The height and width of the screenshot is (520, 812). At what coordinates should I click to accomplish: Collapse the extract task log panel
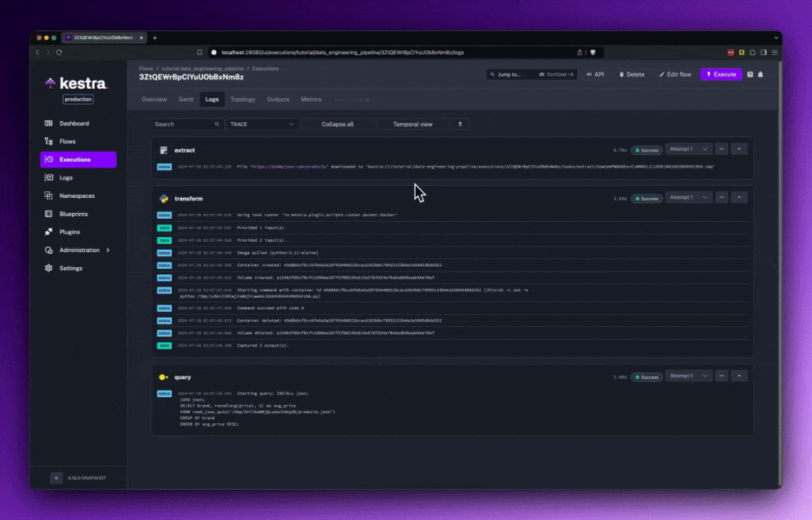(738, 149)
